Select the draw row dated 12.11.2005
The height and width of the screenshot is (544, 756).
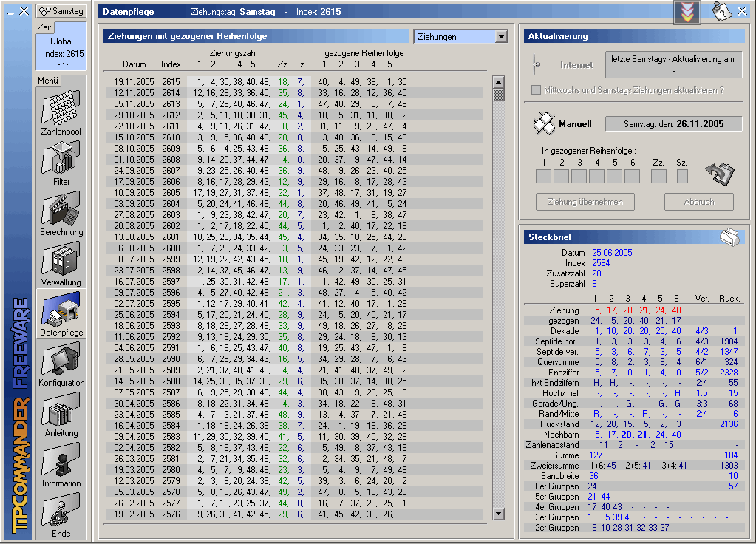tap(295, 93)
